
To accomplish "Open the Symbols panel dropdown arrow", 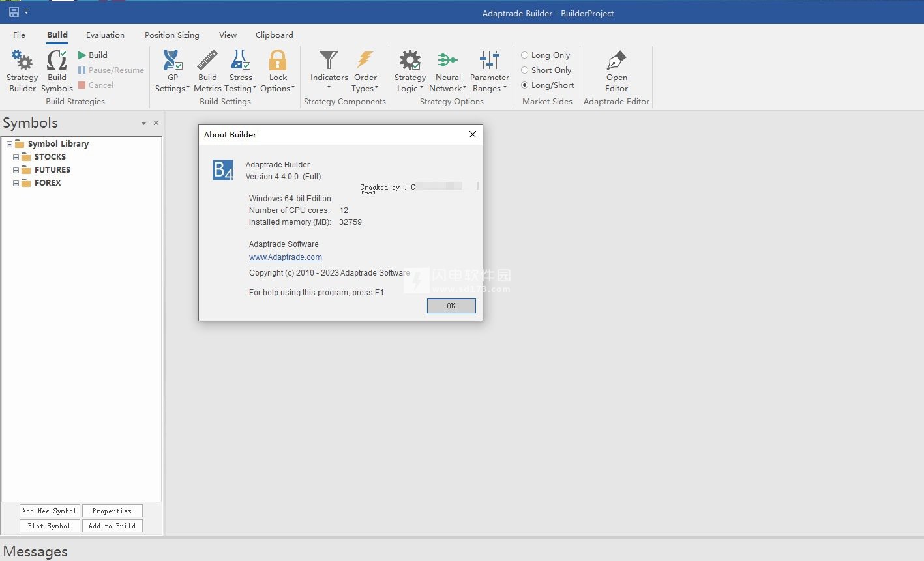I will coord(143,123).
